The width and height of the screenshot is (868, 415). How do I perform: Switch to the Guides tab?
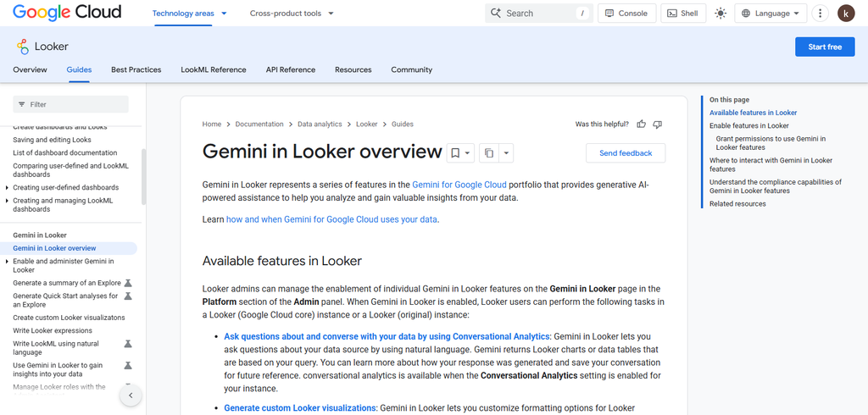[79, 69]
